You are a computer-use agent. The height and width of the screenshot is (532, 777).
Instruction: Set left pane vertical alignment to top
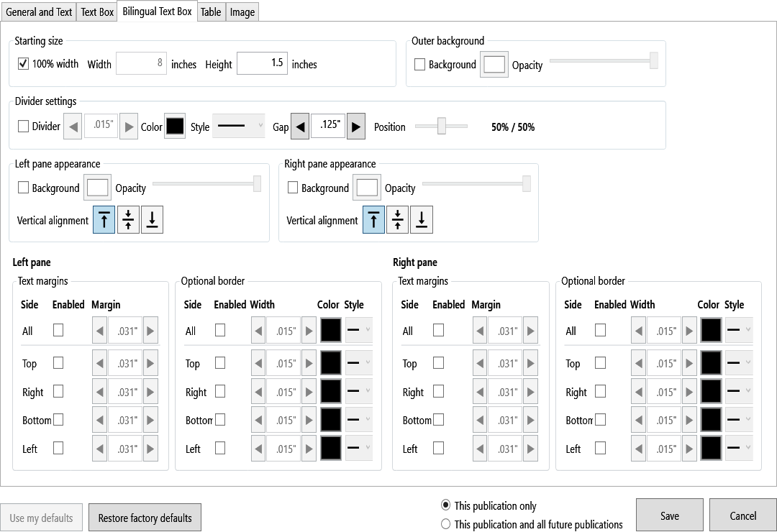pyautogui.click(x=104, y=219)
